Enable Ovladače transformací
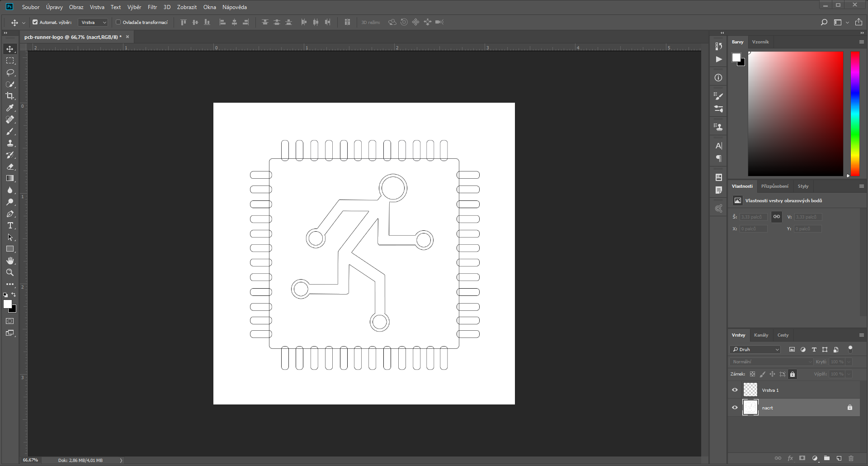The height and width of the screenshot is (466, 868). point(118,22)
